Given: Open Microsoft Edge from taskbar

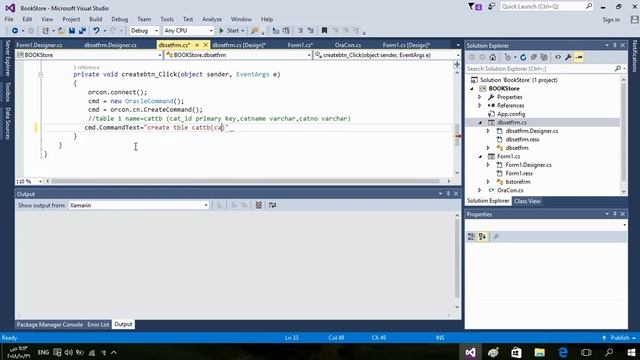Looking at the screenshot, I should click(563, 352).
